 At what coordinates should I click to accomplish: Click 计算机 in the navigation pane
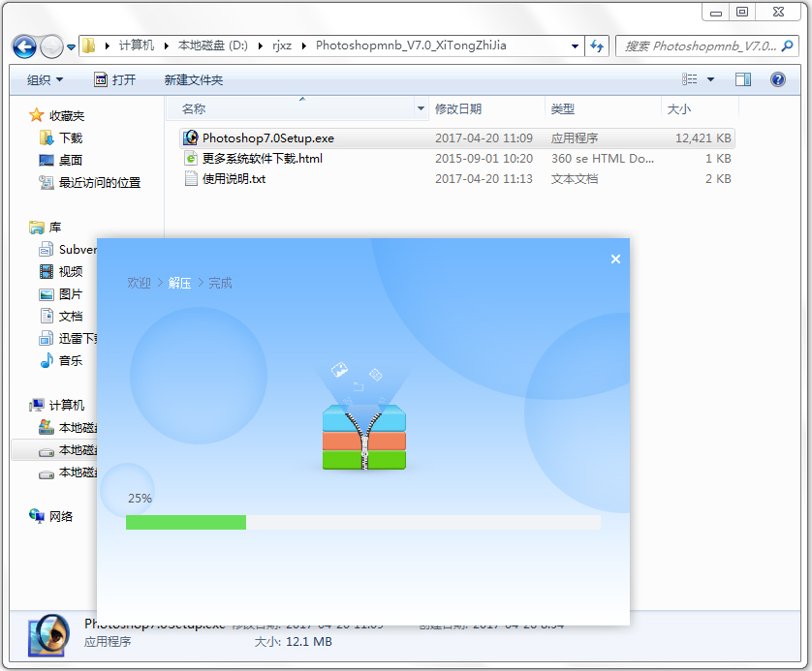(x=67, y=405)
